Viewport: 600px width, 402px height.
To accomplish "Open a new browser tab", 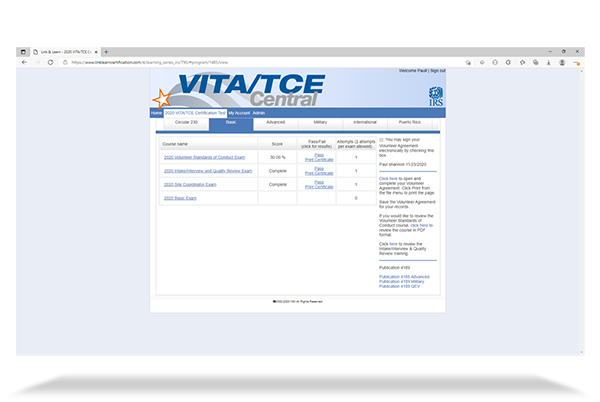I will [x=106, y=52].
